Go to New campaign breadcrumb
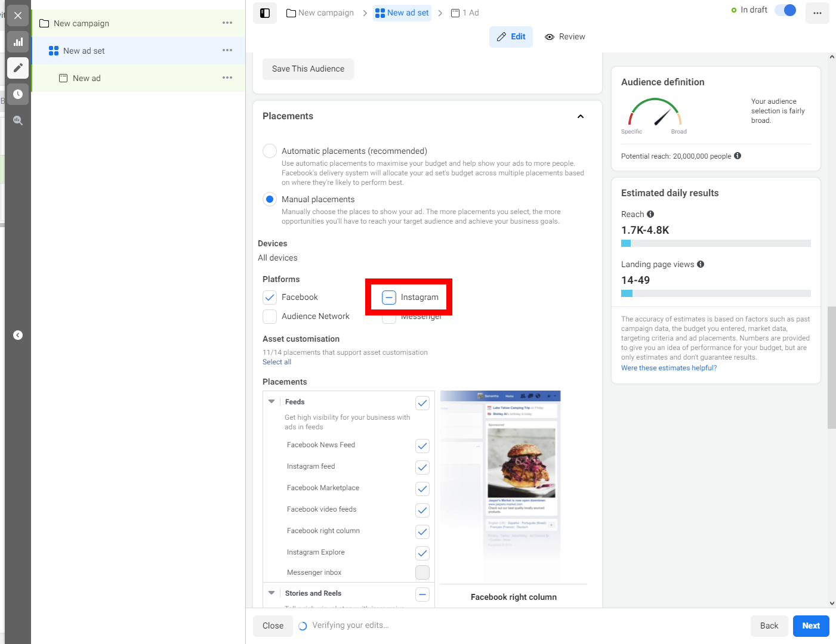Image resolution: width=836 pixels, height=644 pixels. [320, 13]
